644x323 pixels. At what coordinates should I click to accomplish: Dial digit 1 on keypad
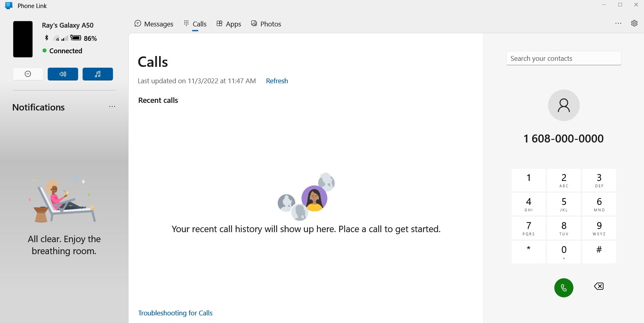coord(529,180)
